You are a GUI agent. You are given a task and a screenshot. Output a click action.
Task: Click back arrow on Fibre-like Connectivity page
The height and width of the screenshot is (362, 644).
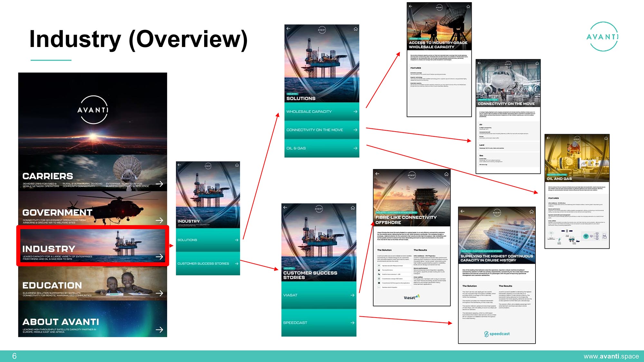click(377, 174)
